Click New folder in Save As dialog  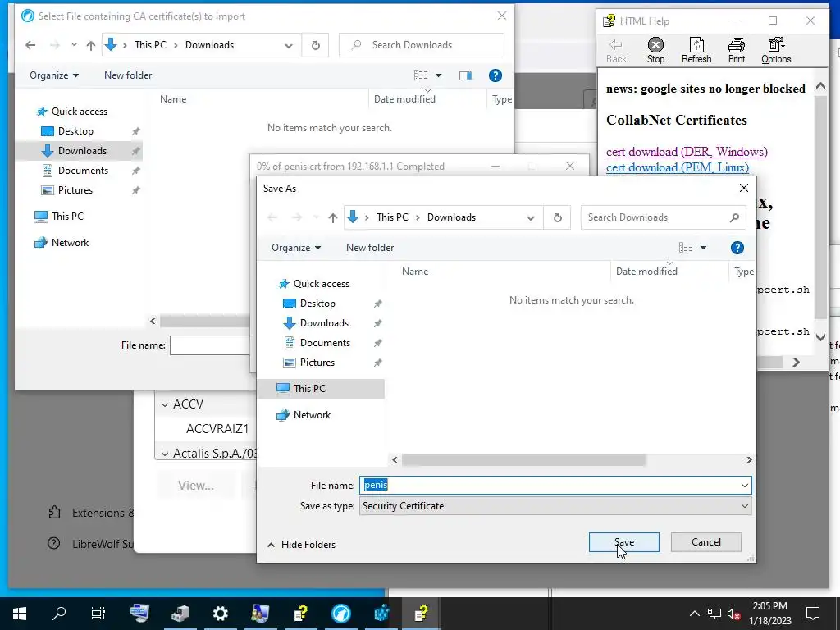[x=370, y=248]
